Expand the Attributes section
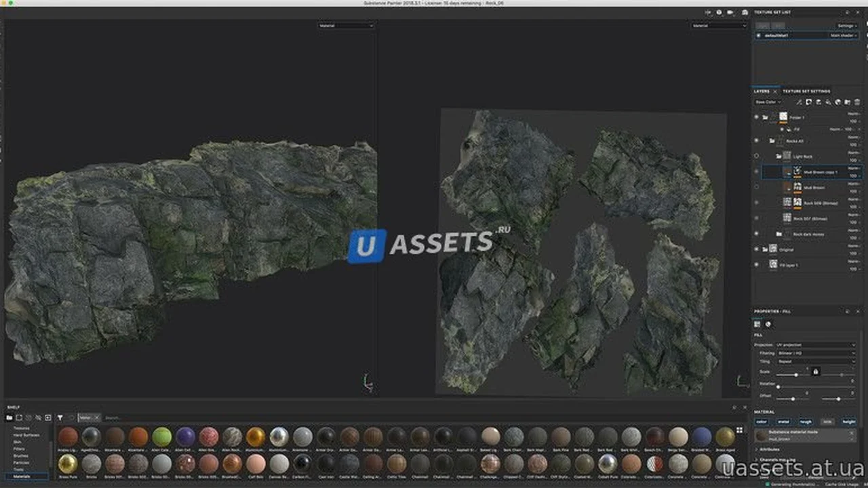 pos(769,449)
